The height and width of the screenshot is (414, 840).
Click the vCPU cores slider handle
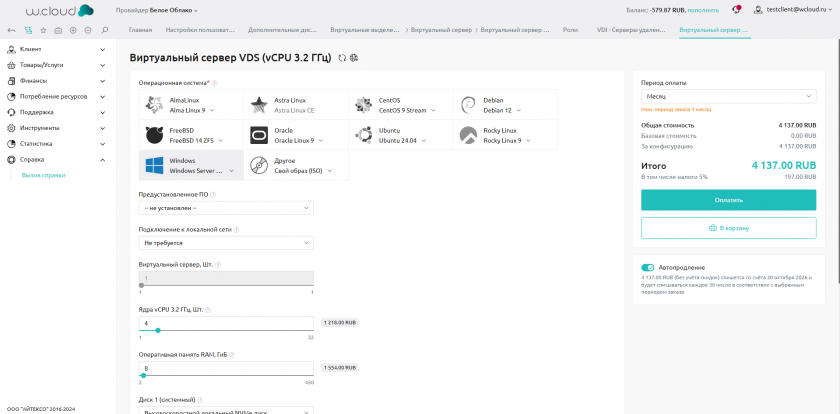tap(158, 330)
